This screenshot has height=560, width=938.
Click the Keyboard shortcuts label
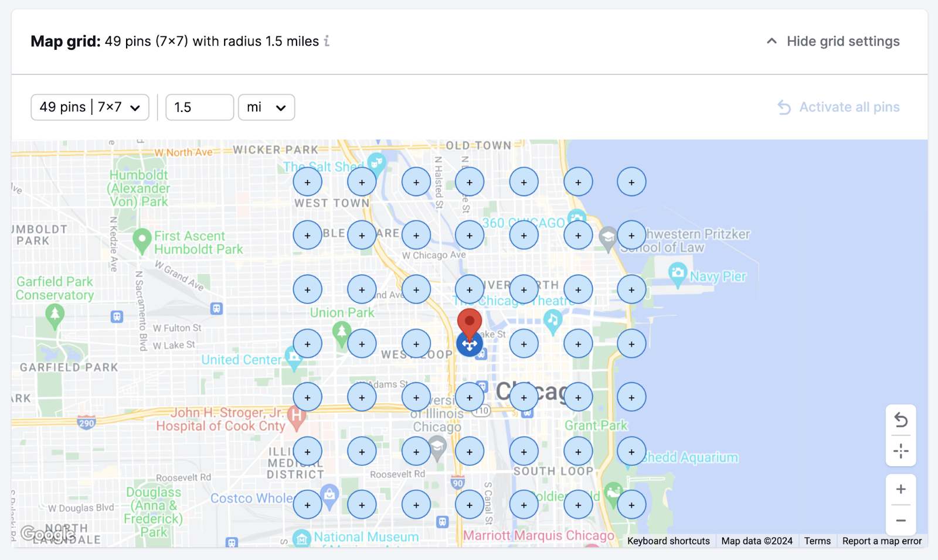[668, 541]
